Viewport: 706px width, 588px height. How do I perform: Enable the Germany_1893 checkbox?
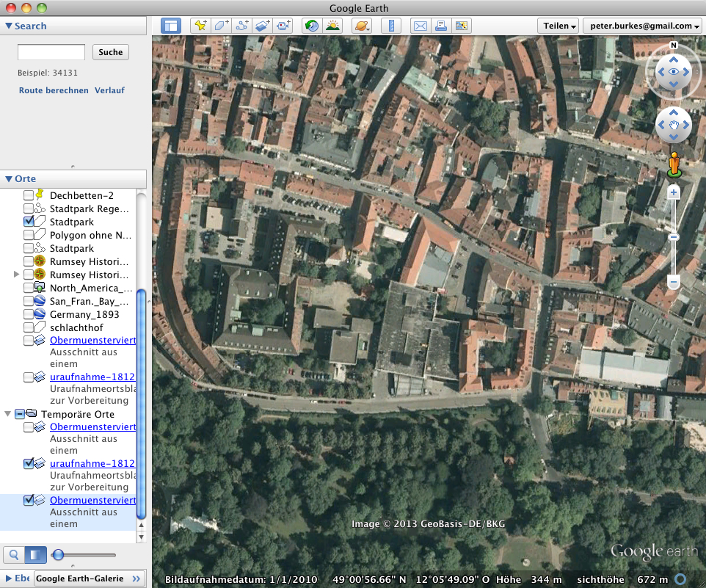[x=29, y=314]
